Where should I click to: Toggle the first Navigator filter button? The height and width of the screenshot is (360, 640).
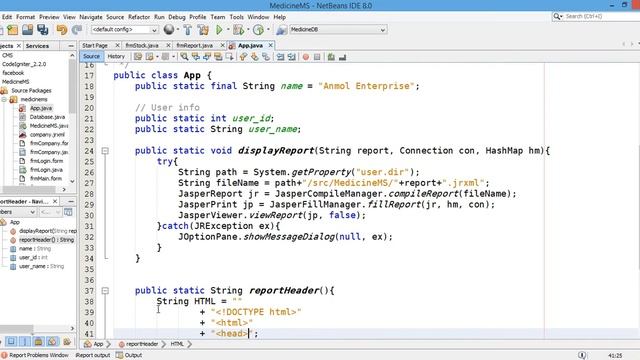point(11,341)
